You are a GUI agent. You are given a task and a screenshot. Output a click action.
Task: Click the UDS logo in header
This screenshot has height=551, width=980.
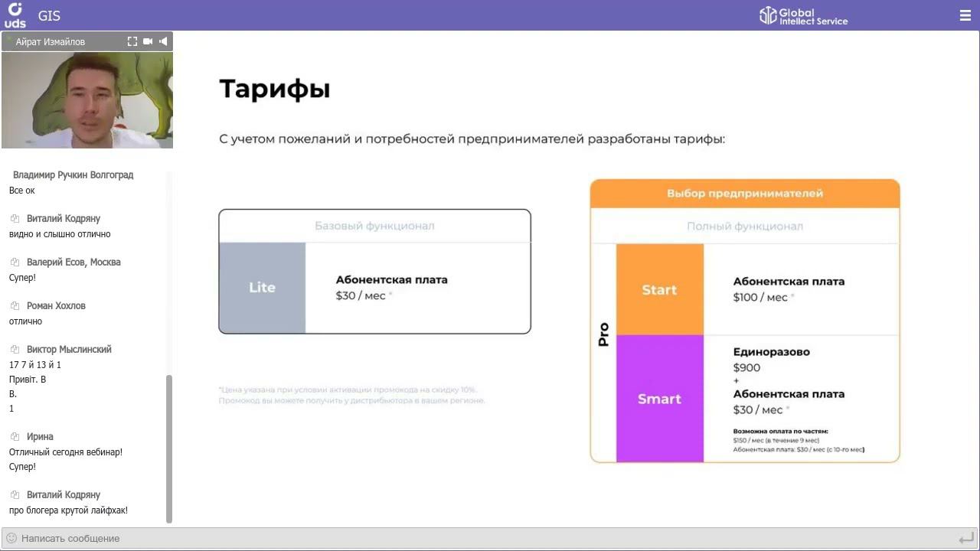point(15,15)
